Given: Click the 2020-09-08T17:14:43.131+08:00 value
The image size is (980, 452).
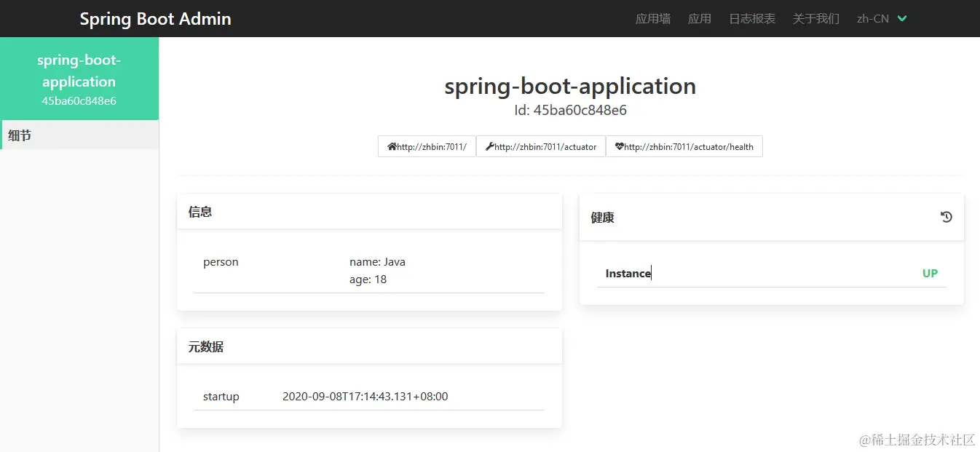Looking at the screenshot, I should click(365, 397).
